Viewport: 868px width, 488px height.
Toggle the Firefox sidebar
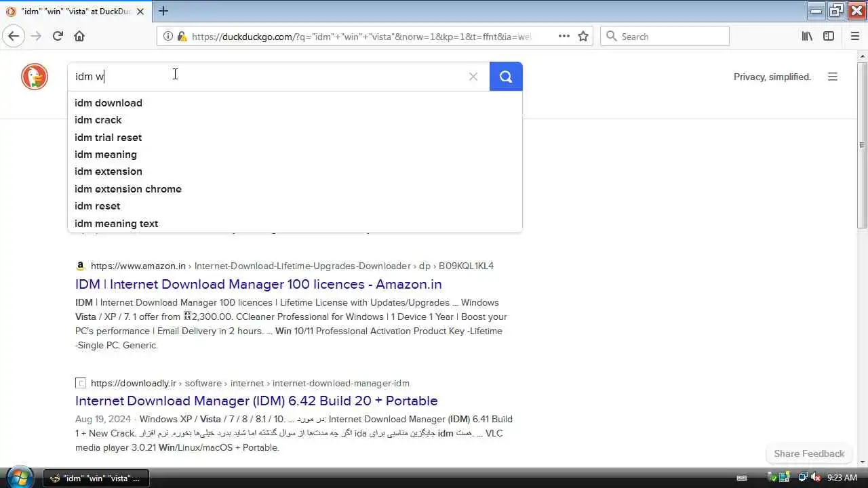pyautogui.click(x=829, y=37)
